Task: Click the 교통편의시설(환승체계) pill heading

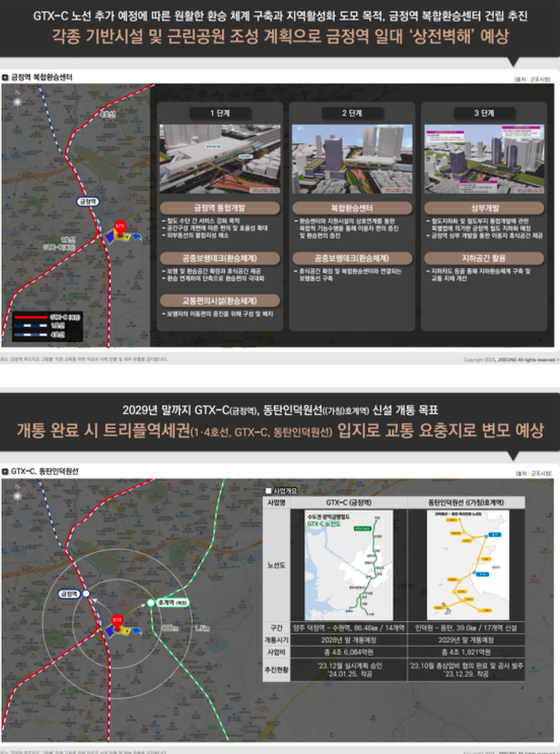Action: click(220, 301)
